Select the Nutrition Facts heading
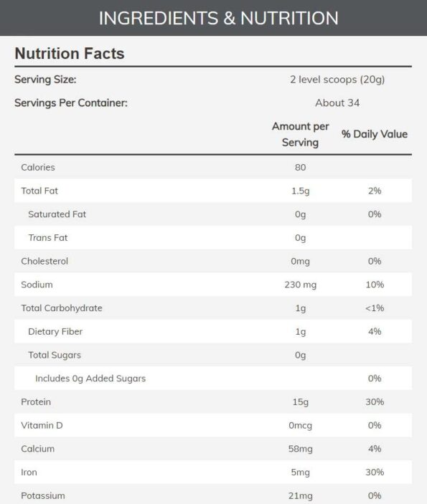 pyautogui.click(x=70, y=53)
